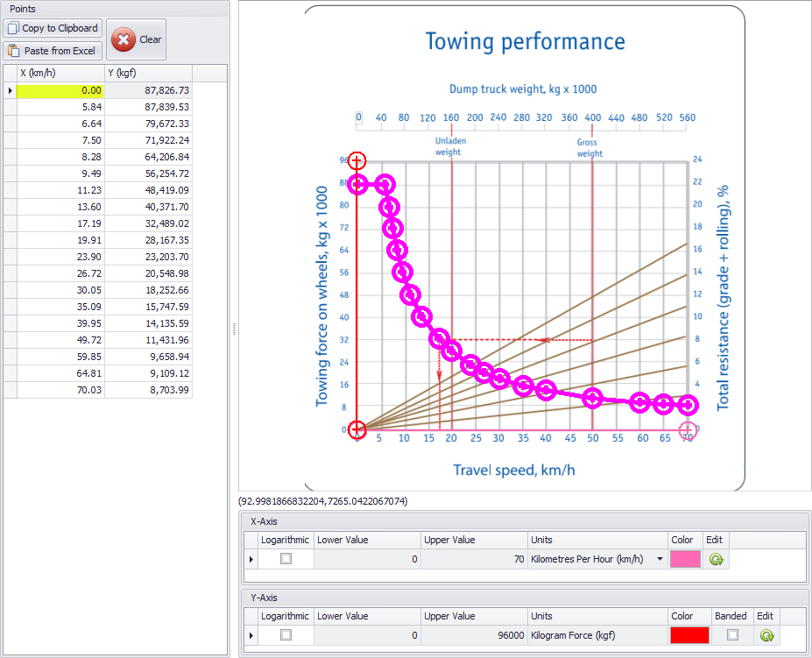Click the Y-Axis Edit refresh icon

[x=766, y=635]
